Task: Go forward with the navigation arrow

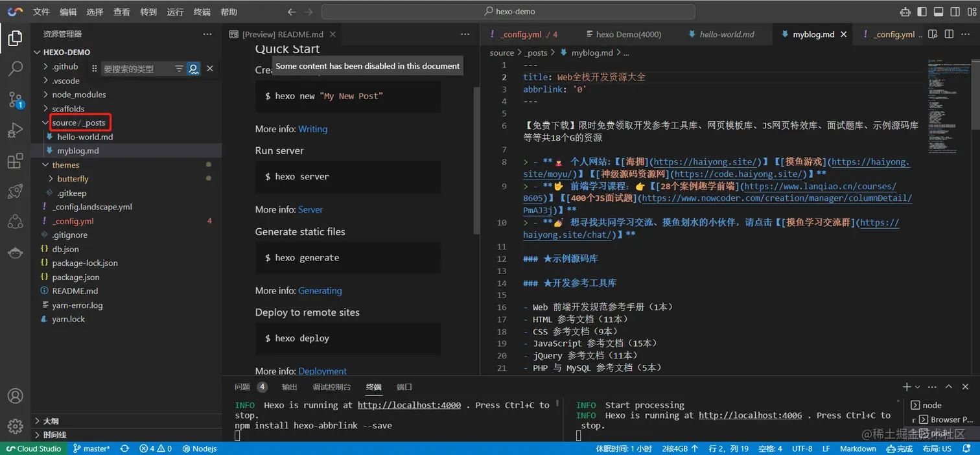Action: point(309,12)
